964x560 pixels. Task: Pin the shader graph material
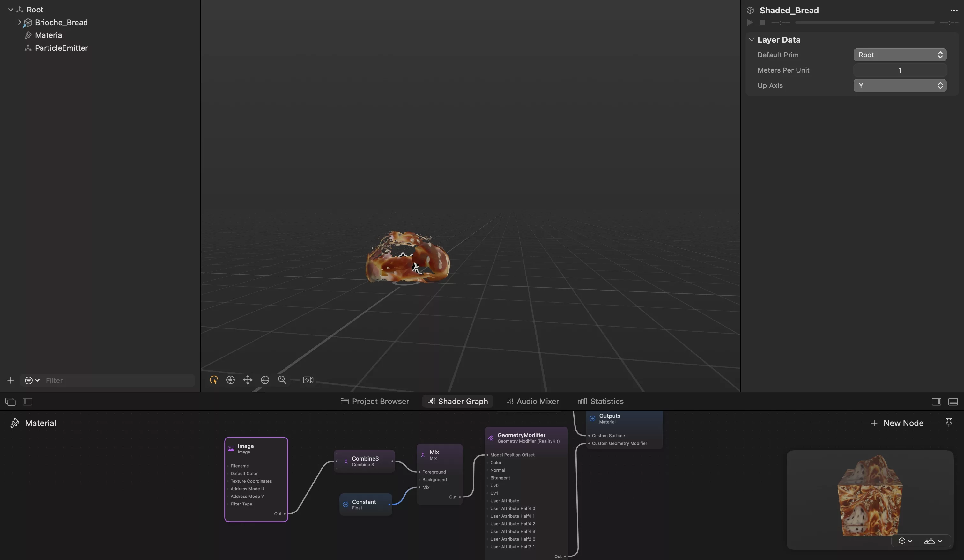[x=949, y=423]
